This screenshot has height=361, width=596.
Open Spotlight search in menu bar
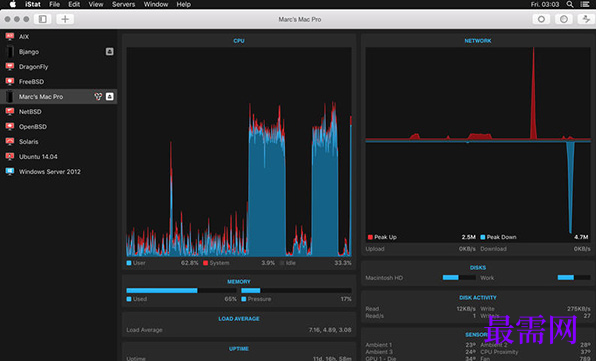click(x=570, y=4)
